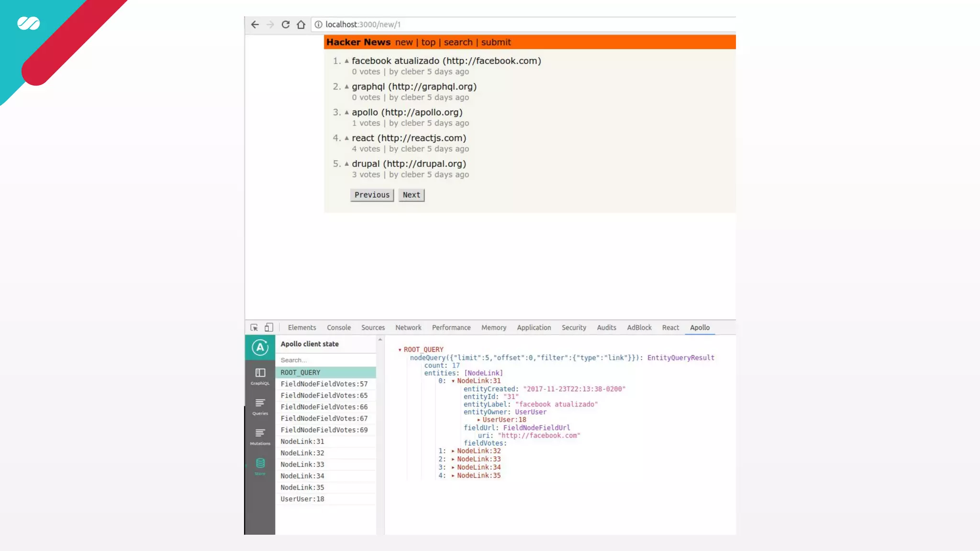Open the Security tab
The image size is (980, 551).
pos(574,328)
